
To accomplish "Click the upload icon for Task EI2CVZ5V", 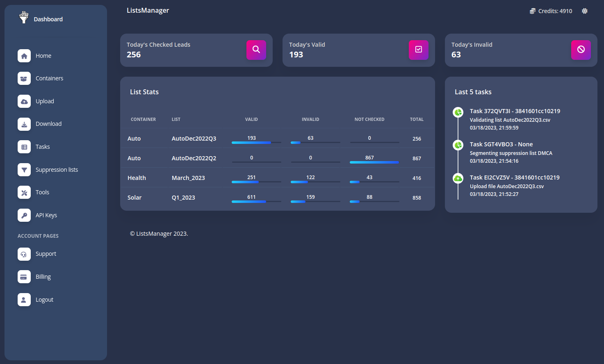I will point(458,178).
